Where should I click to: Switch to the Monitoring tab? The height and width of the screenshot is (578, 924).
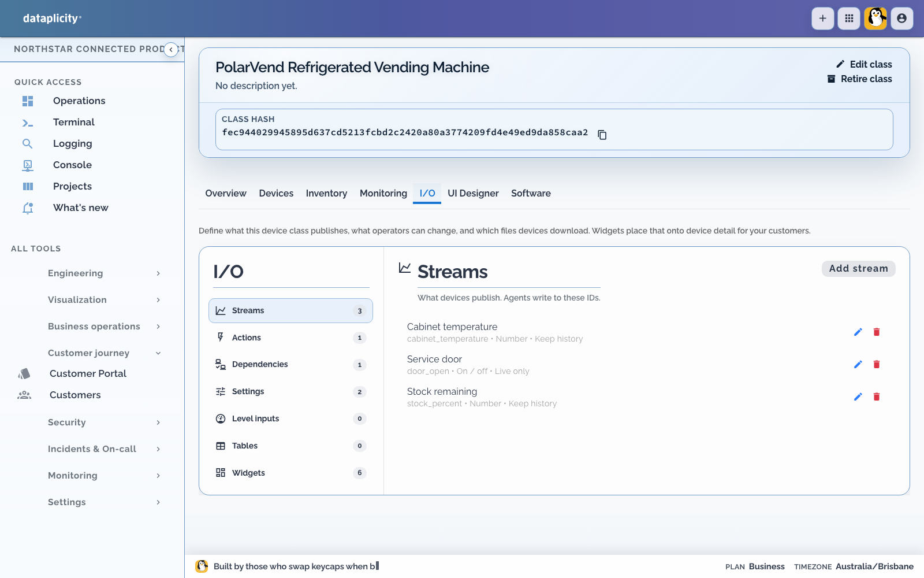click(x=383, y=194)
